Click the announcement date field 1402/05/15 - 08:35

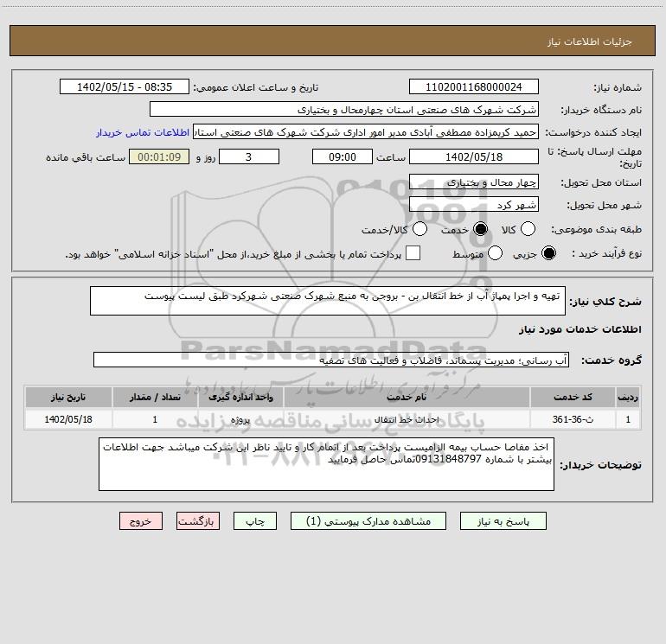tap(125, 87)
